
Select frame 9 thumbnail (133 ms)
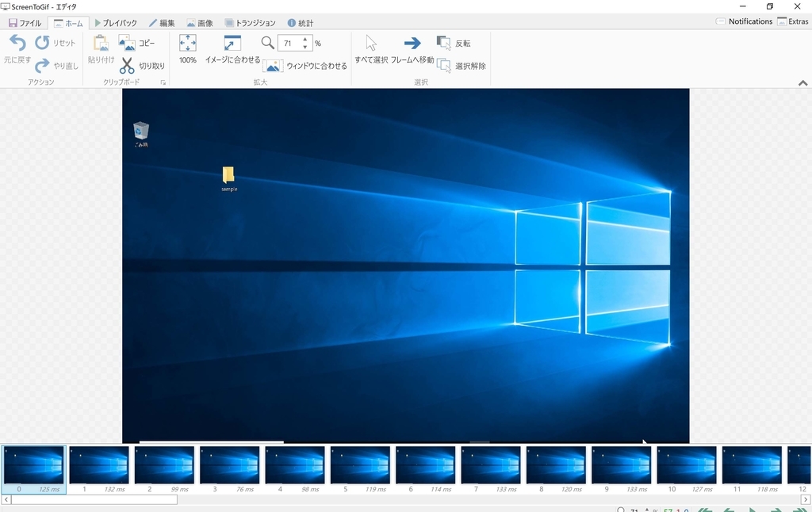621,469
